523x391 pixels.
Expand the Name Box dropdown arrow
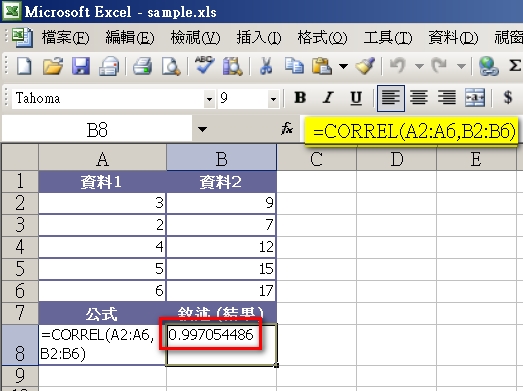pos(202,129)
